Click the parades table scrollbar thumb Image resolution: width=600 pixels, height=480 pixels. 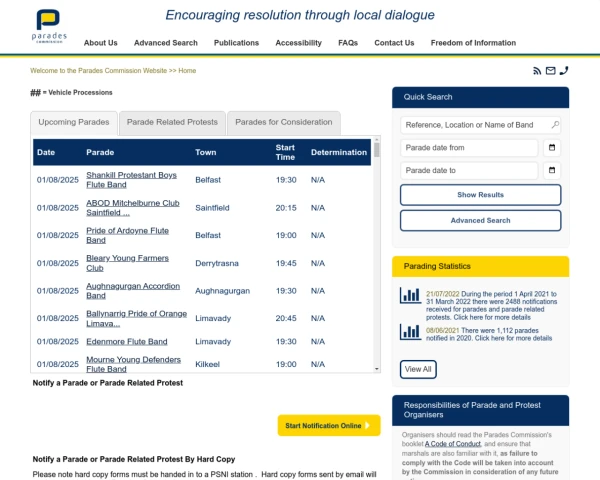[377, 150]
